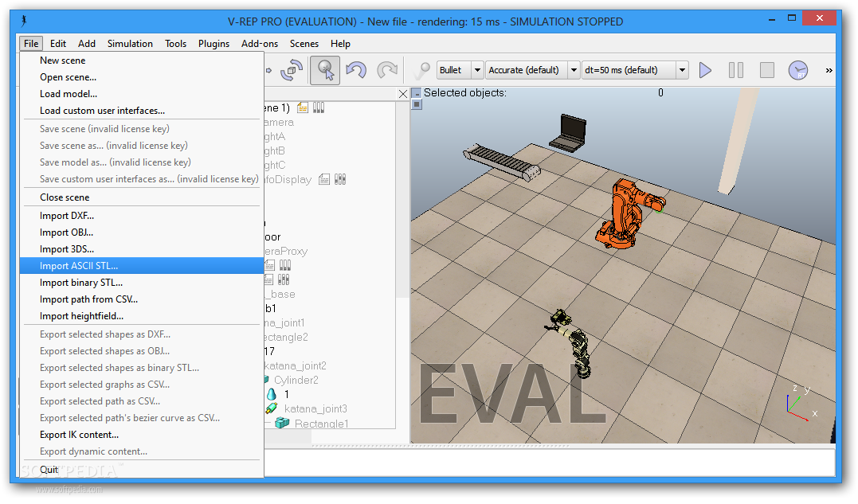
Task: Open the Scenes menu
Action: 304,44
